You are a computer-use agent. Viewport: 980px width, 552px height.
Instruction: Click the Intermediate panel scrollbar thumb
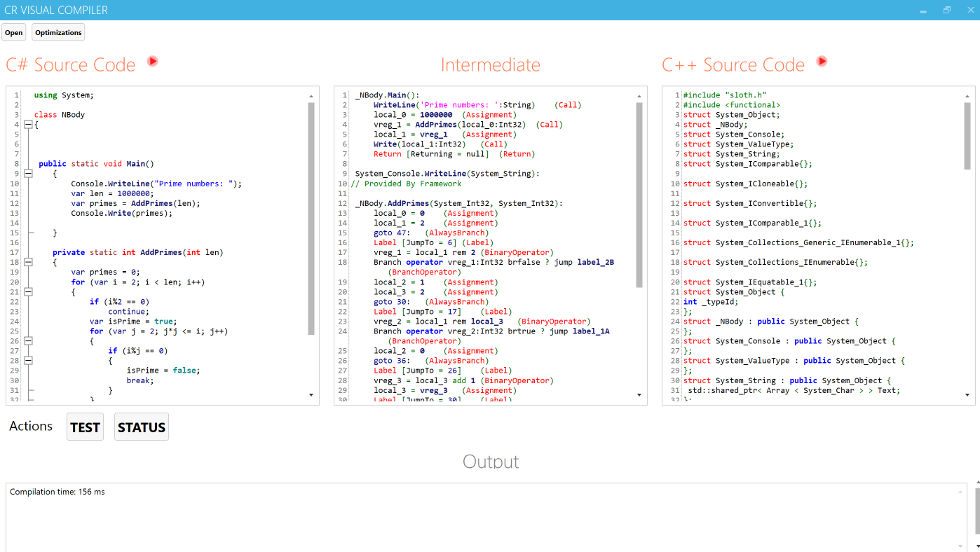click(639, 195)
